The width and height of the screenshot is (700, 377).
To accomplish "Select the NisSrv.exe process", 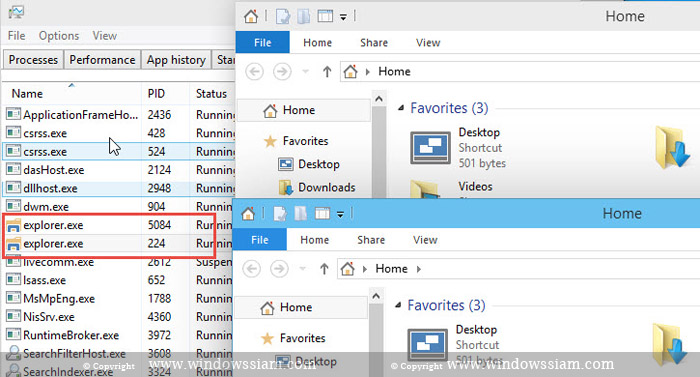I will pos(118,317).
